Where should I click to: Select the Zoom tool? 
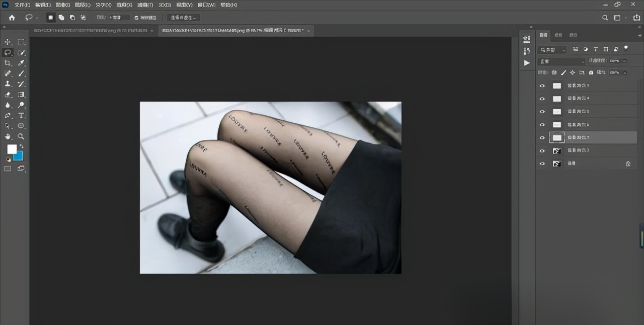(21, 136)
